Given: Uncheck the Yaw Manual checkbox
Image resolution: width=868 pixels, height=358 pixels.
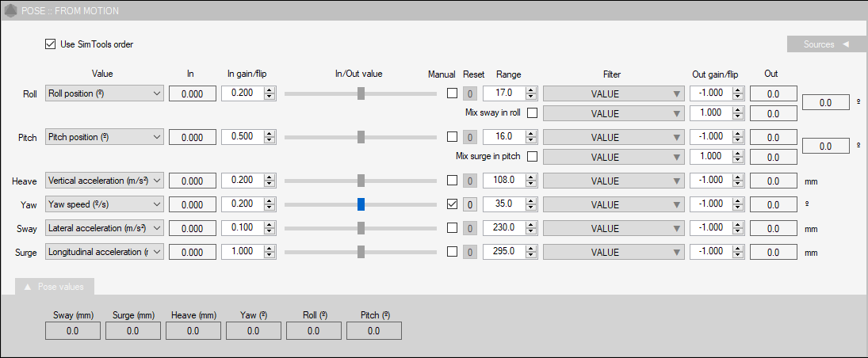Looking at the screenshot, I should [x=453, y=204].
